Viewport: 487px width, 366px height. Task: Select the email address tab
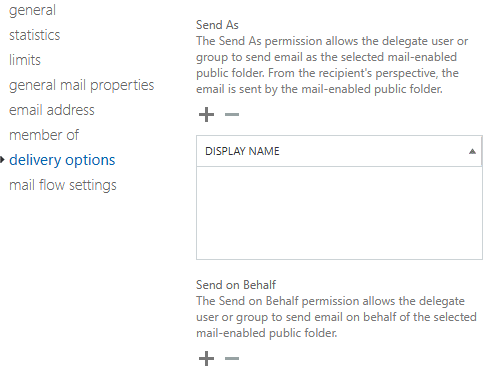click(x=52, y=110)
